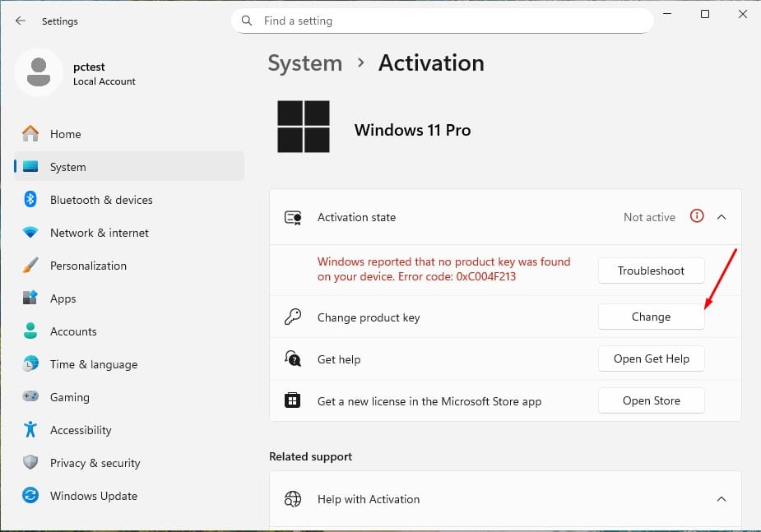
Task: Go to Personalization settings
Action: 88,266
